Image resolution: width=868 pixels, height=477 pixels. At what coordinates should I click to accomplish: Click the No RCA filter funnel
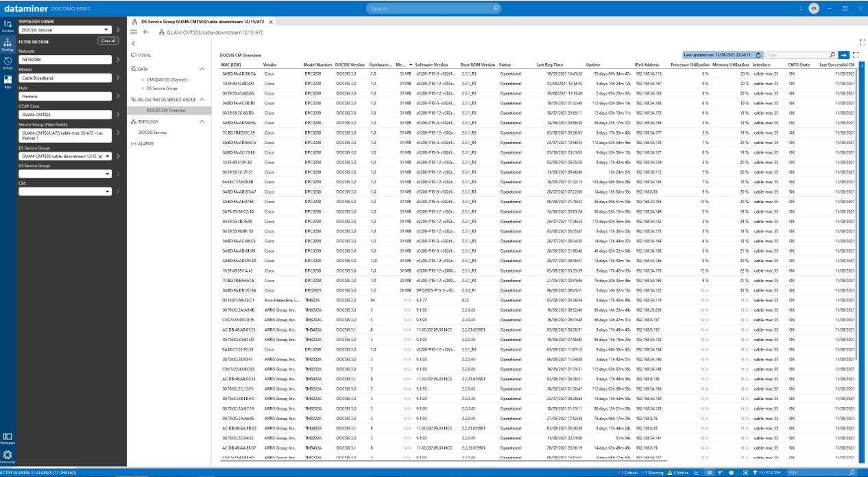click(768, 472)
